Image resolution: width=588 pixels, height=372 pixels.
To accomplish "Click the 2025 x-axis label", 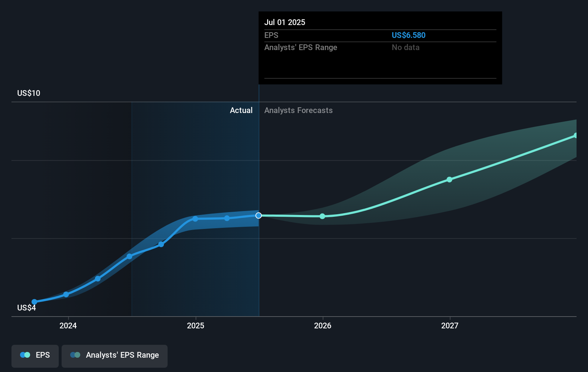I will point(196,325).
